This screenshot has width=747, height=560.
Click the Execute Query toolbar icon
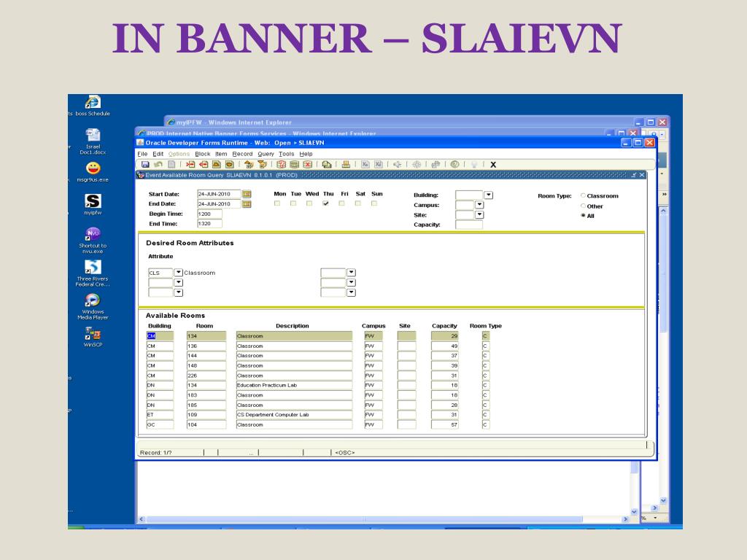click(295, 164)
